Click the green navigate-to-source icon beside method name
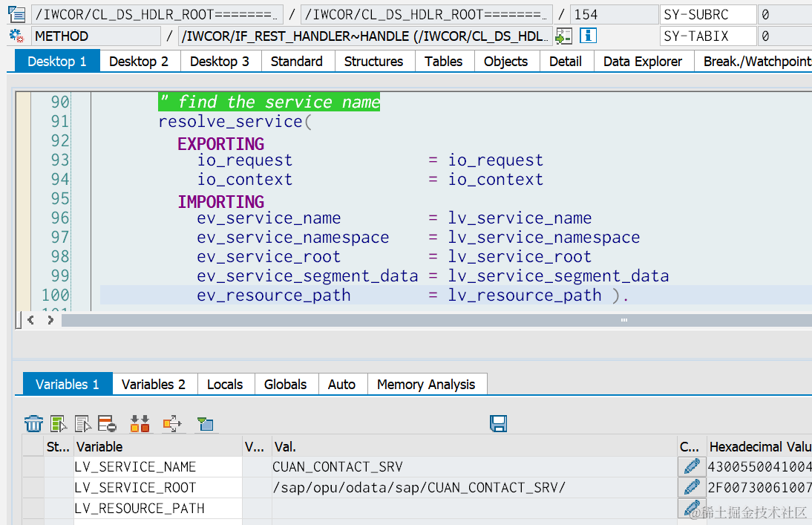 point(563,36)
